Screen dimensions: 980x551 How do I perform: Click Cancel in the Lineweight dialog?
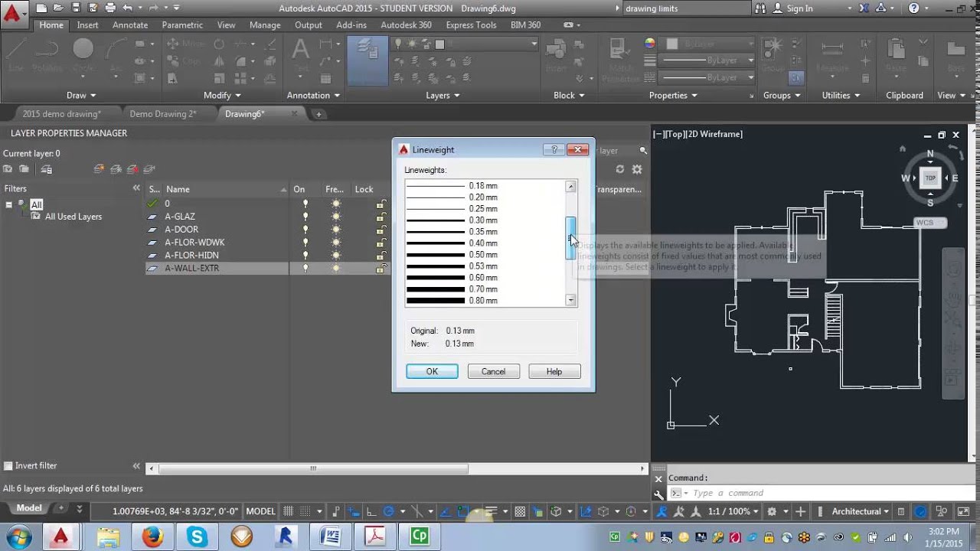pos(493,371)
